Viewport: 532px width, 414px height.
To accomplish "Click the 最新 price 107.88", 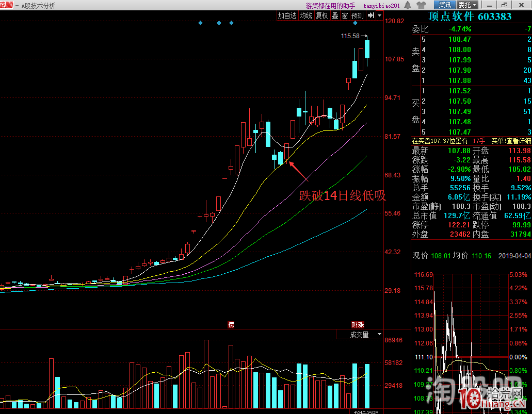I will pyautogui.click(x=459, y=151).
